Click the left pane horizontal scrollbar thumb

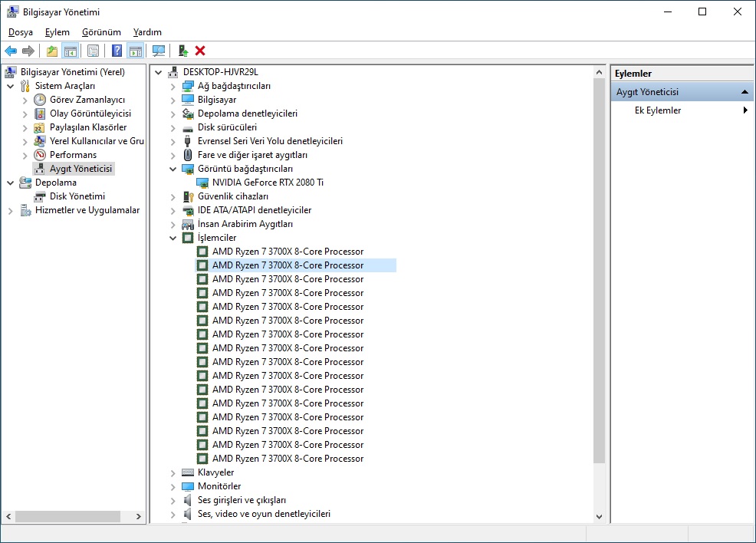[x=67, y=516]
